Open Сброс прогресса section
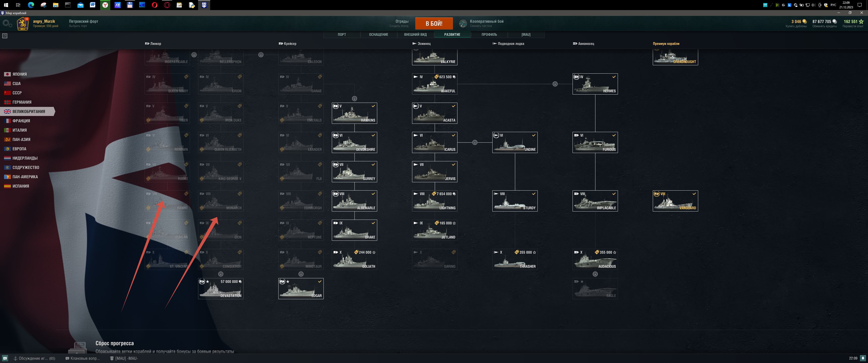 pos(115,343)
